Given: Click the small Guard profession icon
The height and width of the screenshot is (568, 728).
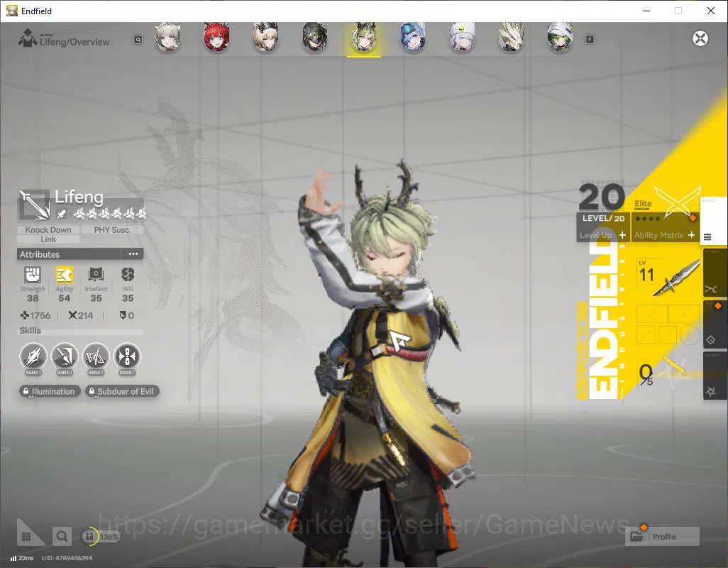Looking at the screenshot, I should [61, 214].
